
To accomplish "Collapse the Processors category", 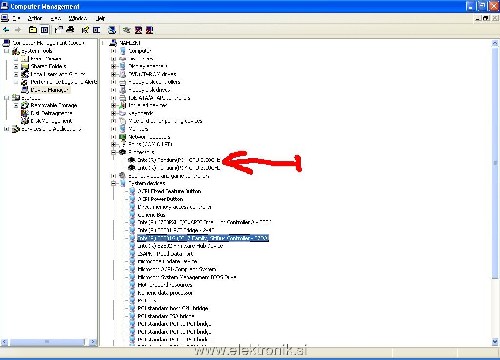I will (x=114, y=152).
